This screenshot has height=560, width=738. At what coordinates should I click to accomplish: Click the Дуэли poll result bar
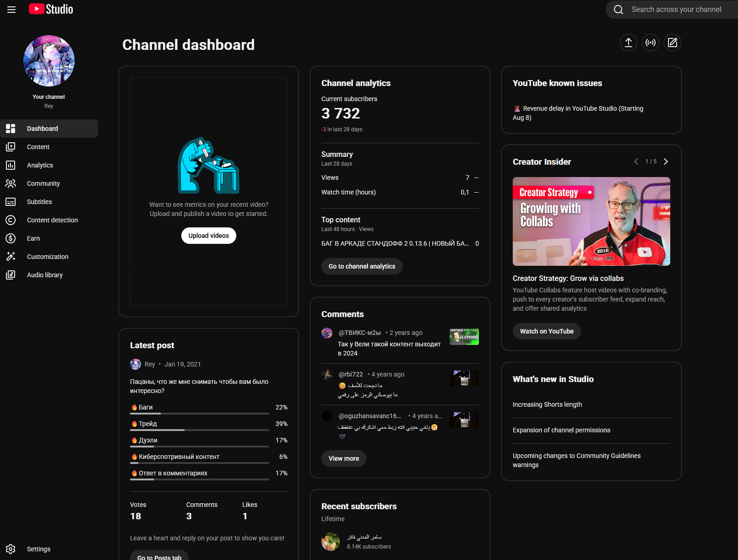pyautogui.click(x=200, y=447)
